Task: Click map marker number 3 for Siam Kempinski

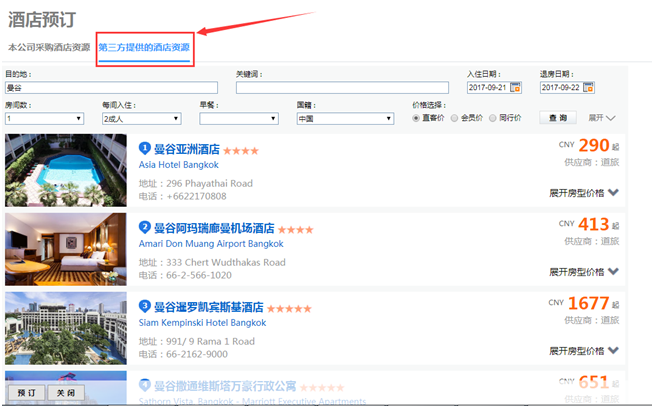Action: click(x=145, y=306)
